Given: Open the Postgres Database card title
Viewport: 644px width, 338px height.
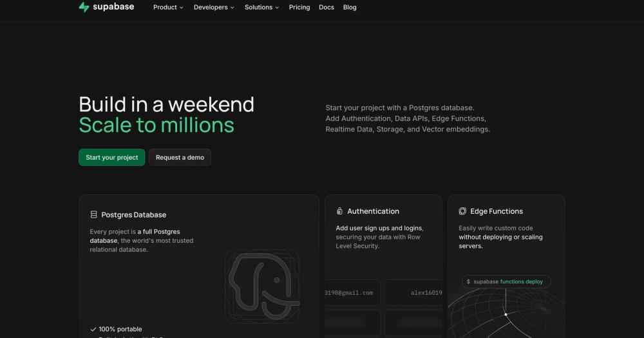Looking at the screenshot, I should click(134, 215).
